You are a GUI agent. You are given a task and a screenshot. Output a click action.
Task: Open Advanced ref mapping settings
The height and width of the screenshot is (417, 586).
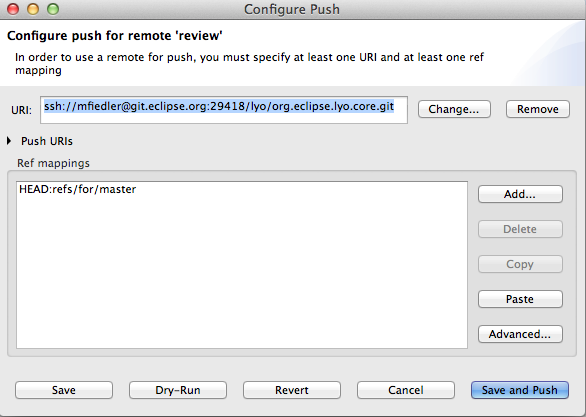[520, 334]
